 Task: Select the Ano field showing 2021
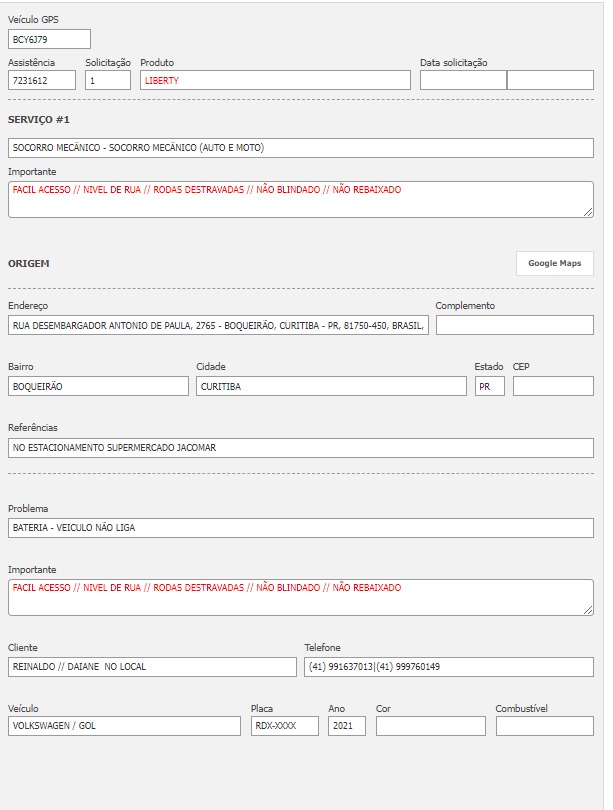(346, 726)
